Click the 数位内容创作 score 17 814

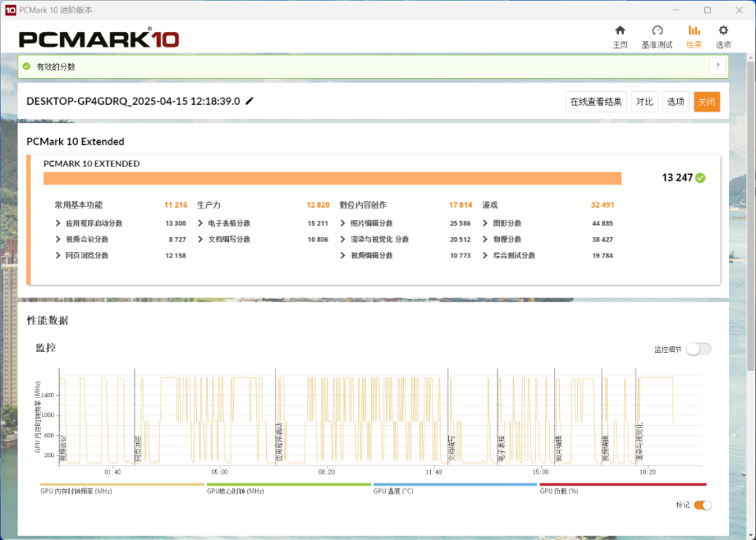(x=461, y=205)
